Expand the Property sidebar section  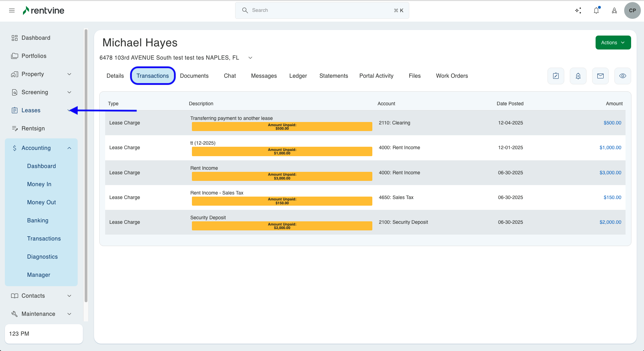[69, 74]
